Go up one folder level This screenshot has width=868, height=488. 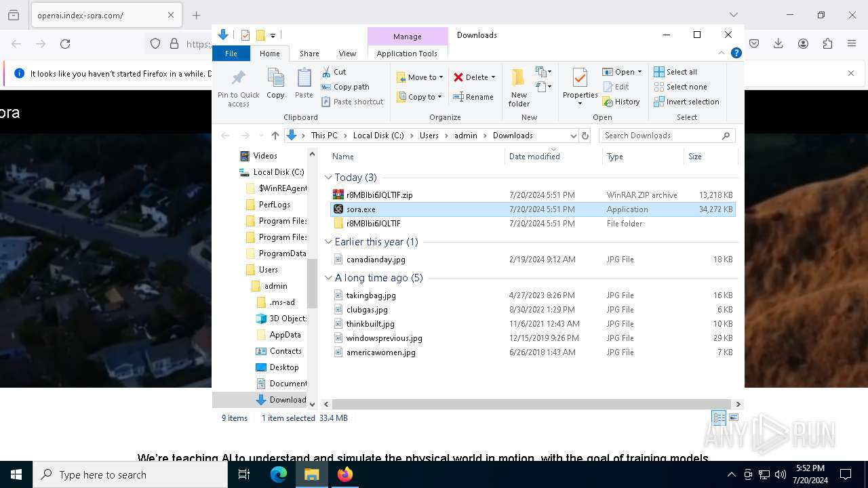[275, 136]
